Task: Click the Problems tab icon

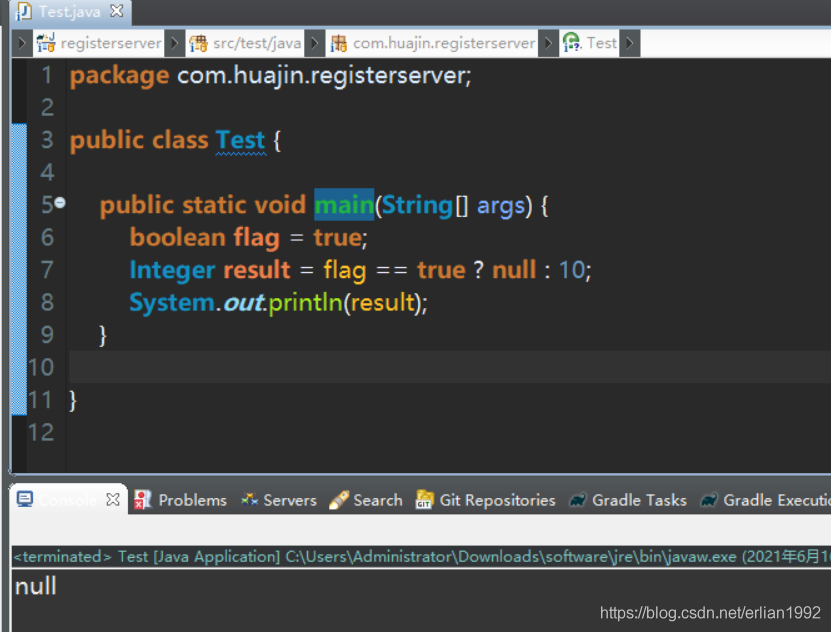Action: (142, 500)
